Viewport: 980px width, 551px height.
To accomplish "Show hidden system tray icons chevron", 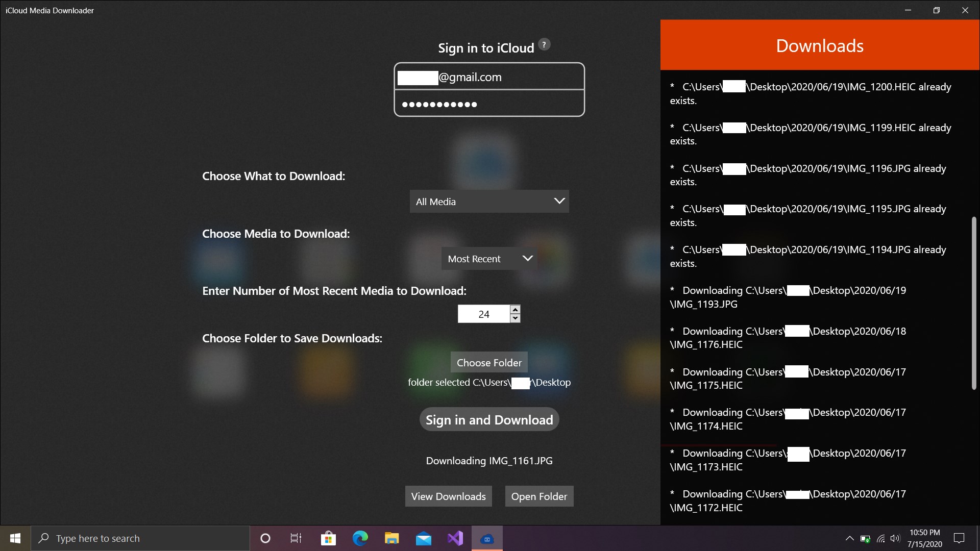I will click(849, 538).
